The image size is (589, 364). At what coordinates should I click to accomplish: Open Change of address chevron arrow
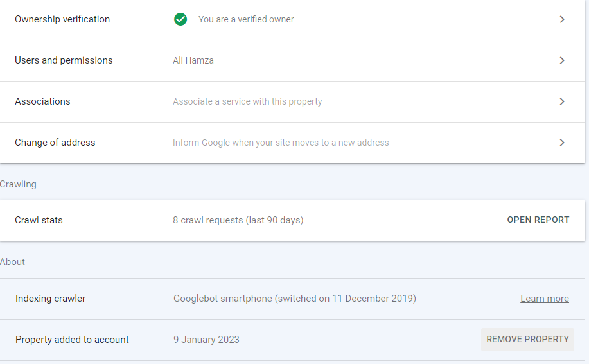click(x=562, y=143)
